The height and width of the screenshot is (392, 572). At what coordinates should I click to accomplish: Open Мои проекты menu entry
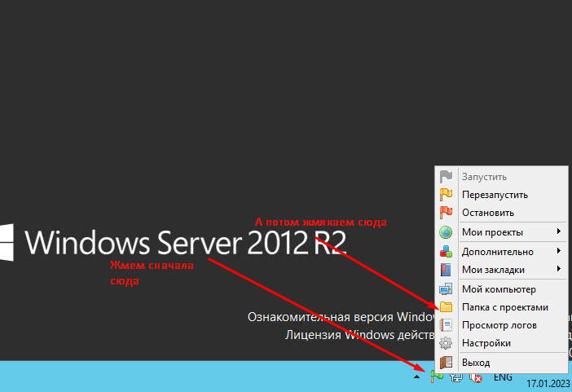click(x=501, y=232)
